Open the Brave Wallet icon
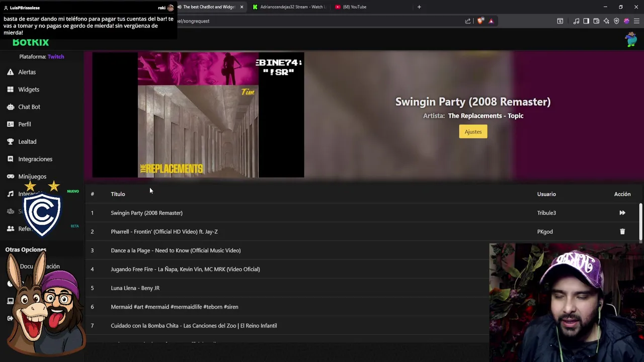This screenshot has width=644, height=362. (596, 21)
